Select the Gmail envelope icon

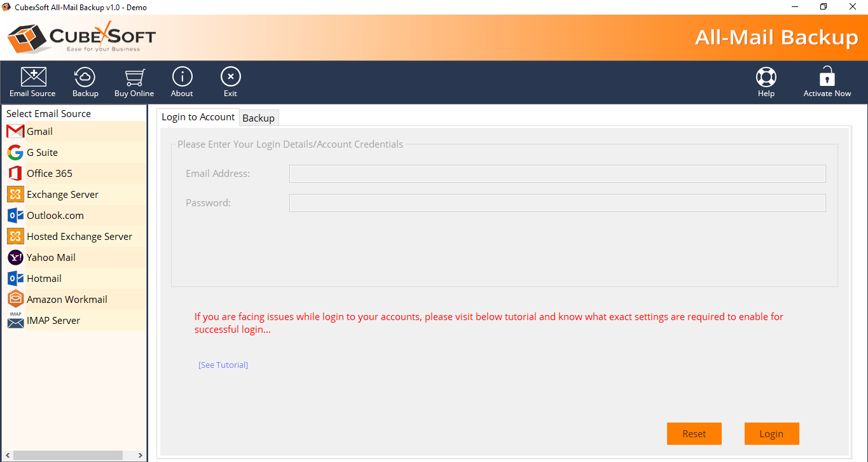point(15,132)
